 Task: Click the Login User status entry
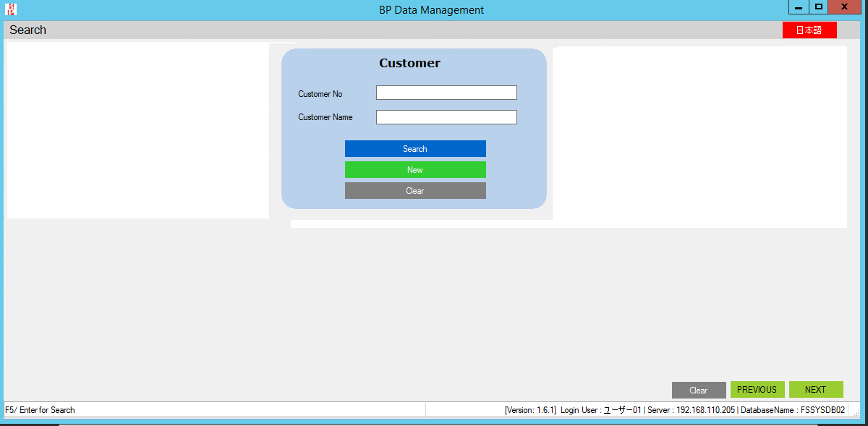pyautogui.click(x=600, y=410)
